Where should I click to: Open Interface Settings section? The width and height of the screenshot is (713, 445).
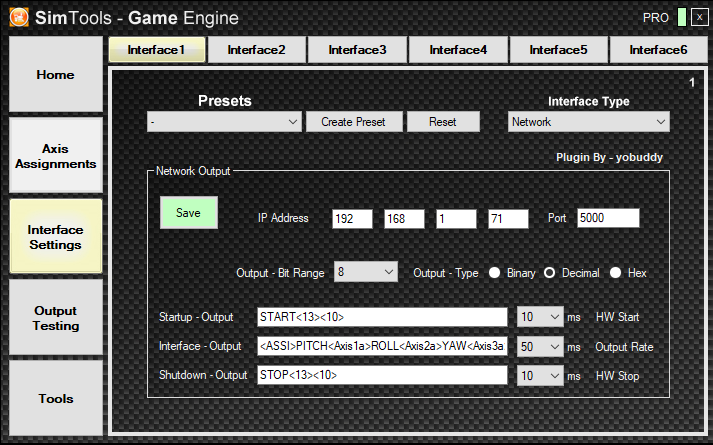point(55,237)
